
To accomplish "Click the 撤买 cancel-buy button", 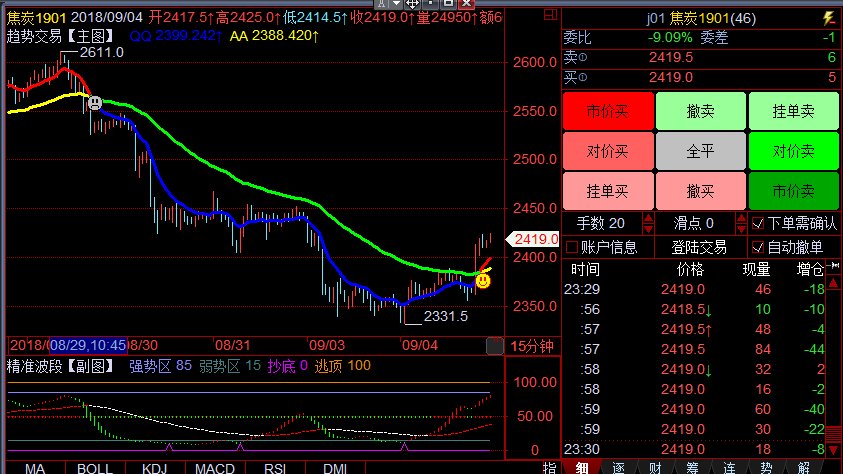I will [701, 191].
